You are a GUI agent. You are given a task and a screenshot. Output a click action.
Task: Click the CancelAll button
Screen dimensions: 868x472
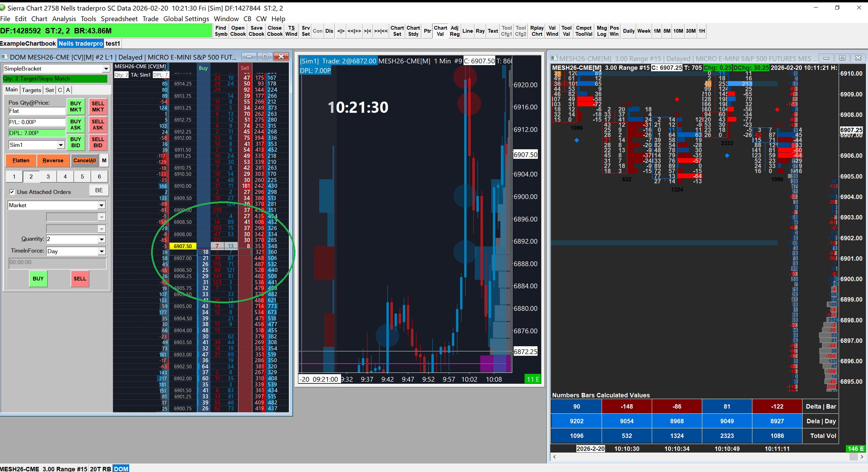tap(85, 161)
